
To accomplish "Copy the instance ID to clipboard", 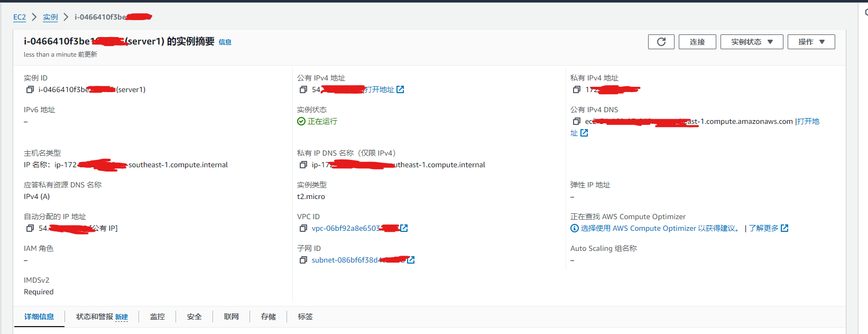I will click(30, 89).
